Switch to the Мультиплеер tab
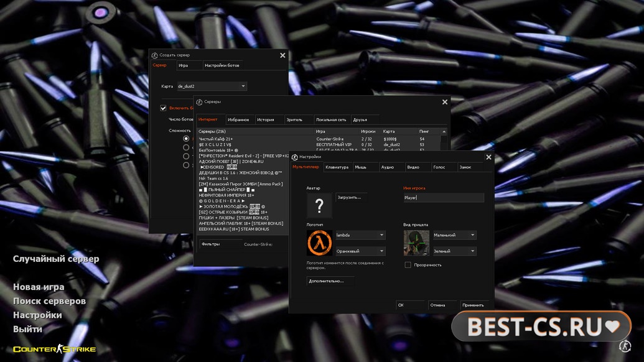The image size is (644, 362). click(306, 167)
